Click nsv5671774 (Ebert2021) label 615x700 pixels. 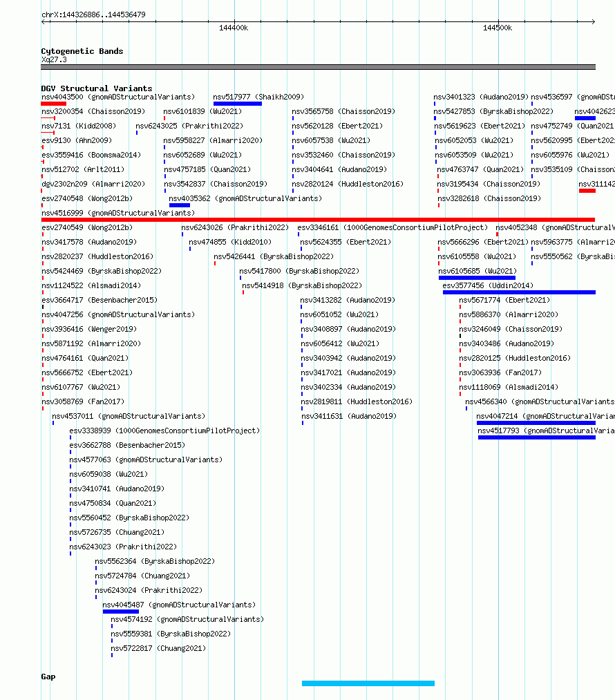click(504, 300)
